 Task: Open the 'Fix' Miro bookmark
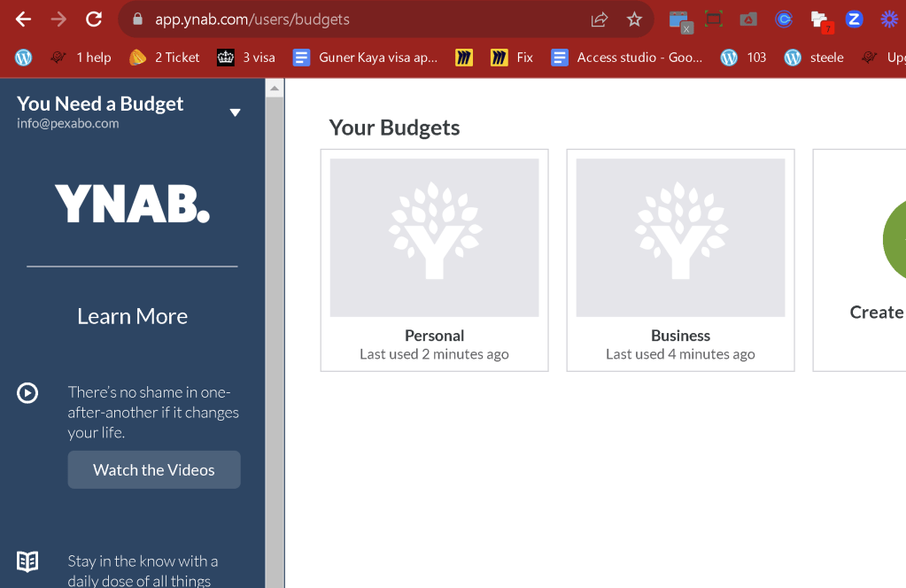[x=512, y=58]
